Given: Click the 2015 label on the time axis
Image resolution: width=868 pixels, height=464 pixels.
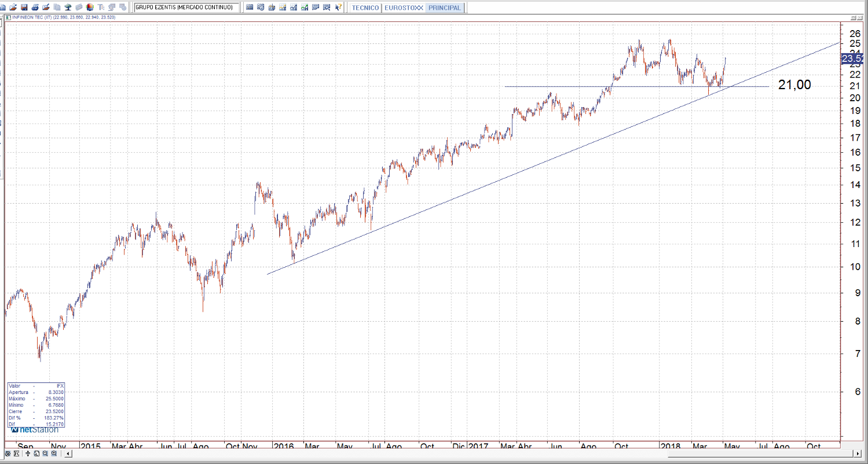Looking at the screenshot, I should coord(91,447).
